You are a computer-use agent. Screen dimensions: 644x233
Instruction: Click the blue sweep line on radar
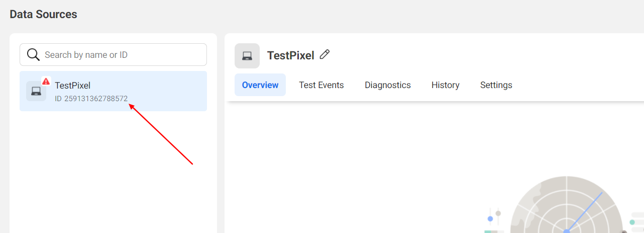[x=584, y=211]
